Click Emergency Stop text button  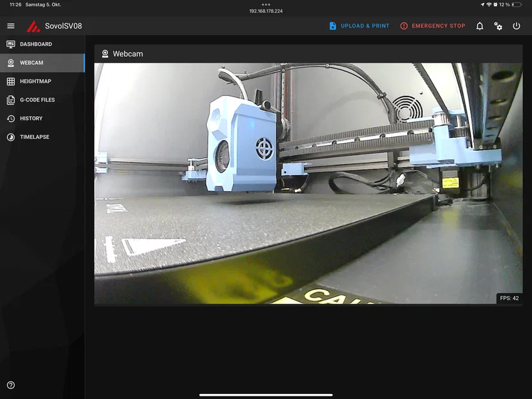tap(438, 26)
